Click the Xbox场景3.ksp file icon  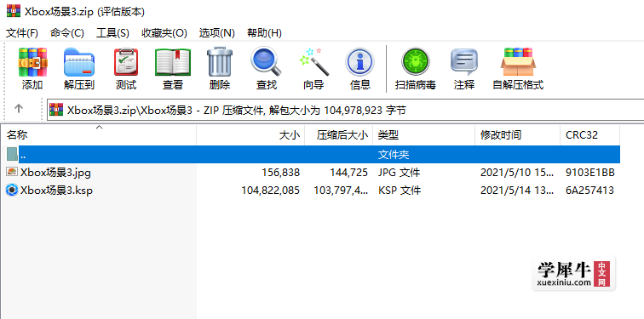point(12,190)
